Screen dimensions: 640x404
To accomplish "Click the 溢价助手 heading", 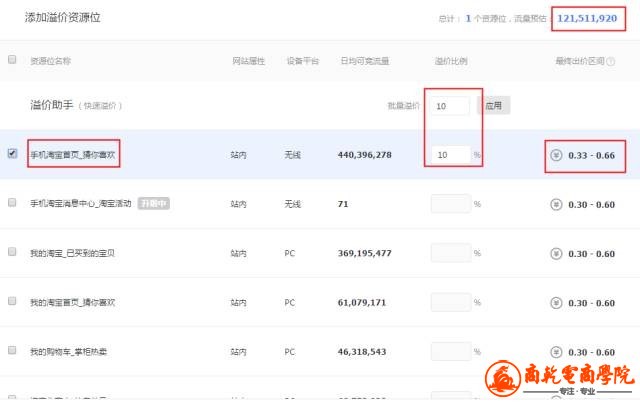I will click(x=51, y=105).
